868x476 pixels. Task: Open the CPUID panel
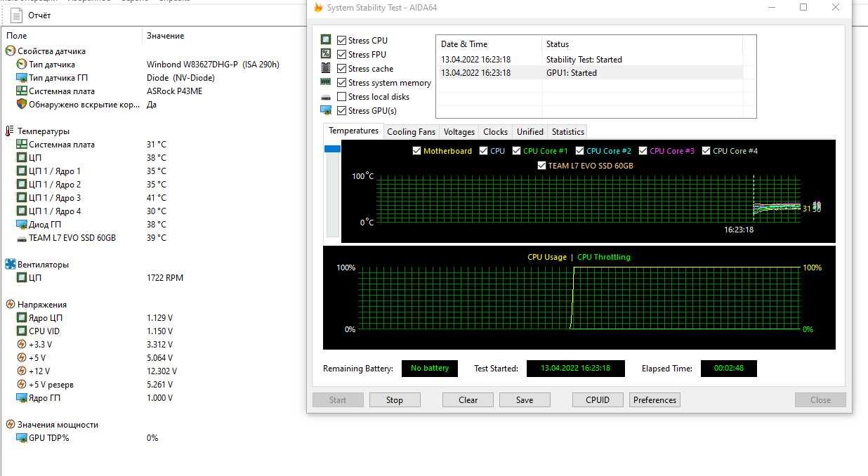click(x=598, y=400)
